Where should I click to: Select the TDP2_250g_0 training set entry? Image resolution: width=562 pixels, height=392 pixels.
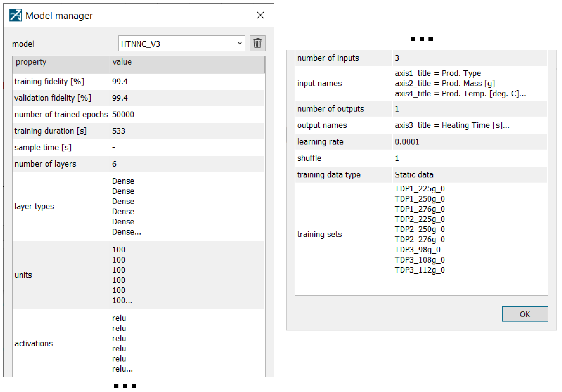tap(420, 229)
